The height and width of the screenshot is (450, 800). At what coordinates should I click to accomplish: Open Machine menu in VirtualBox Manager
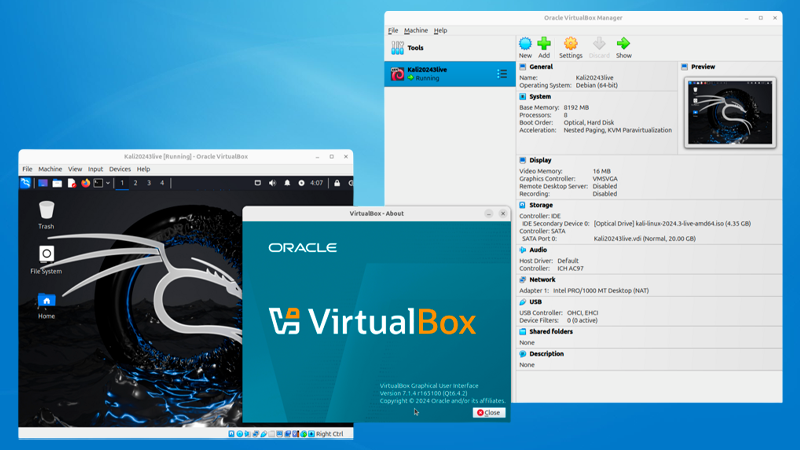click(416, 31)
